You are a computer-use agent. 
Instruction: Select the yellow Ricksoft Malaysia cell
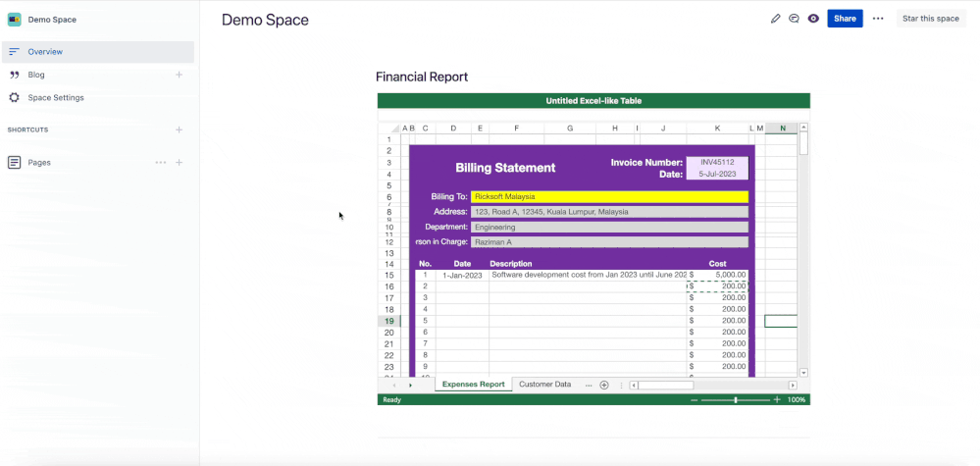click(x=609, y=197)
